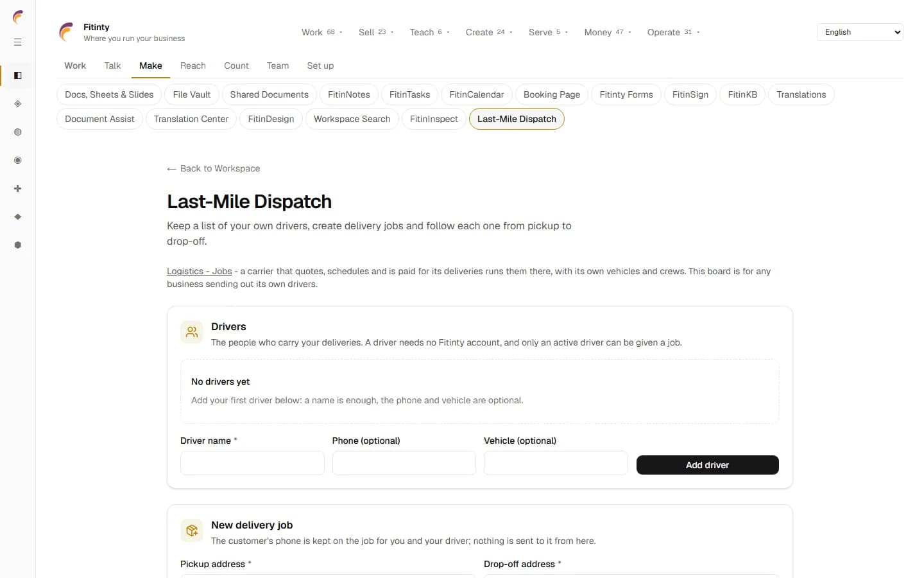Select the plus sidebar icon
This screenshot has height=578, width=924.
[x=18, y=189]
